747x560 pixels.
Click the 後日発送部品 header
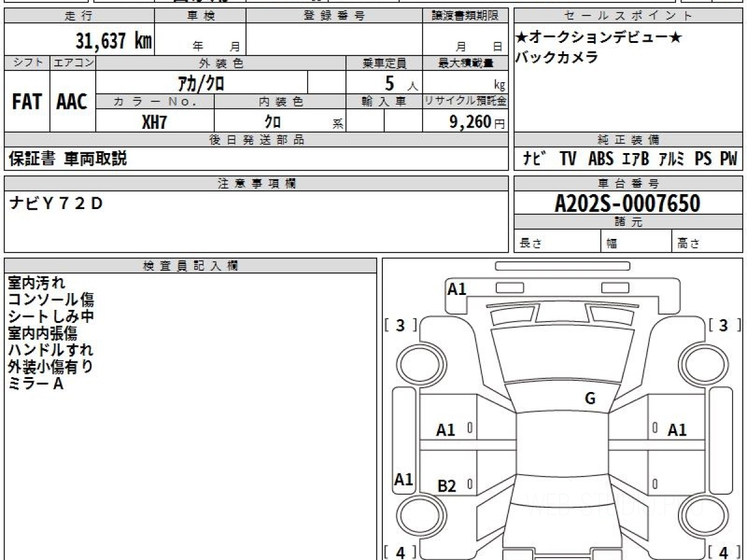pos(256,140)
